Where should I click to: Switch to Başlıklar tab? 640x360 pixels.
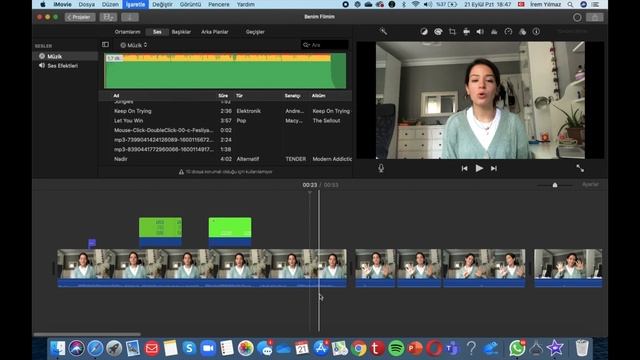181,32
